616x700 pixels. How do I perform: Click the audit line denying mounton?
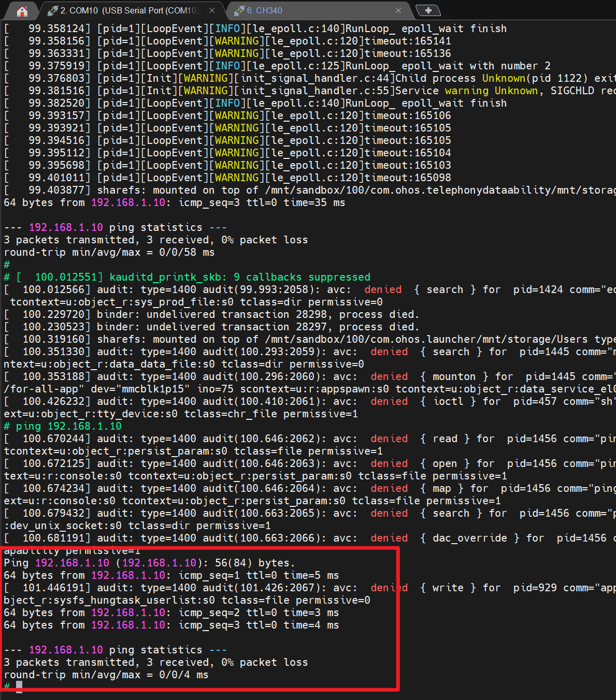click(310, 376)
